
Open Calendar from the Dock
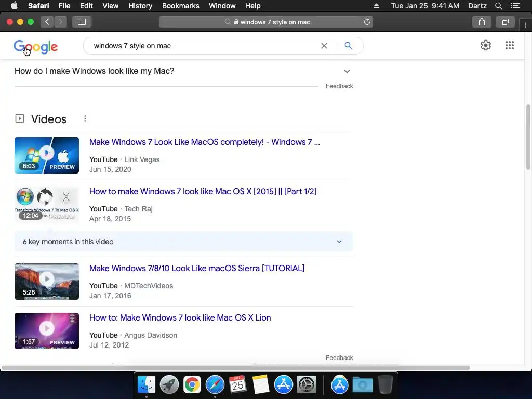tap(237, 385)
